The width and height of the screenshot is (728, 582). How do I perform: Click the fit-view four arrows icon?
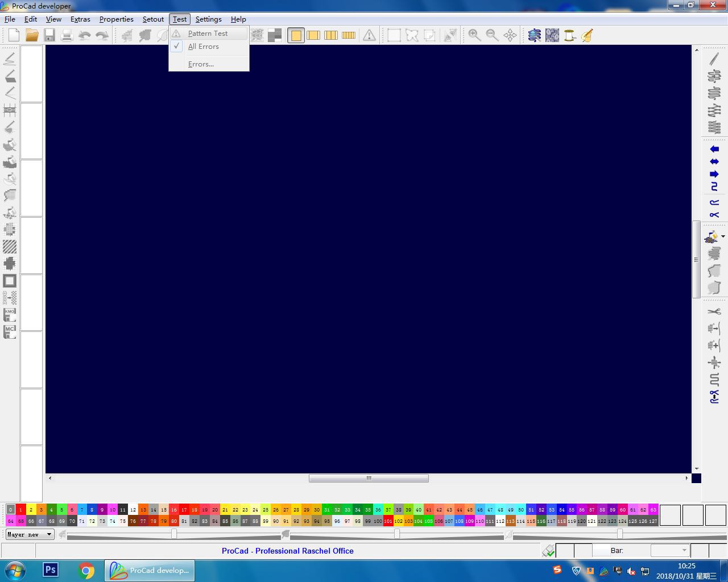510,35
